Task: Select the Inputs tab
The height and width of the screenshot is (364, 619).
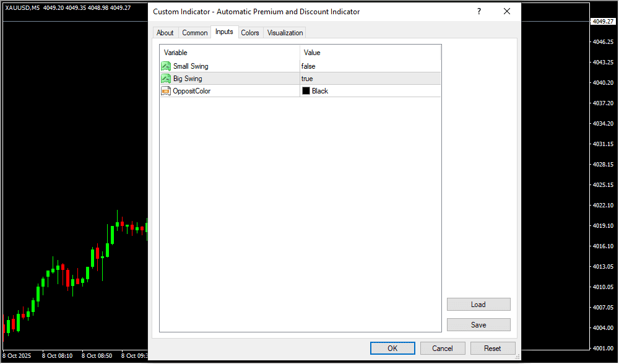Action: pos(224,32)
